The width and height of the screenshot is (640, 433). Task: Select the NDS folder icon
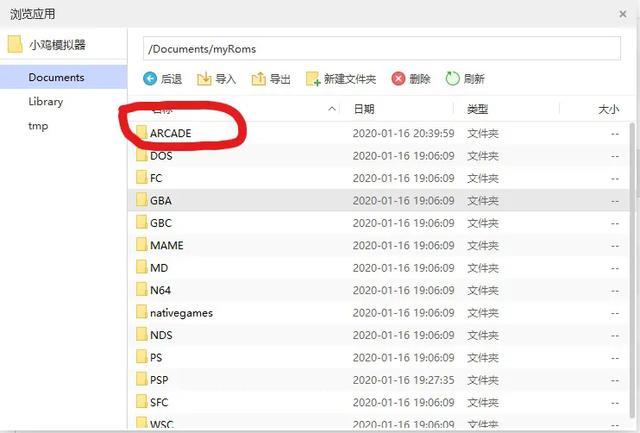pyautogui.click(x=142, y=335)
